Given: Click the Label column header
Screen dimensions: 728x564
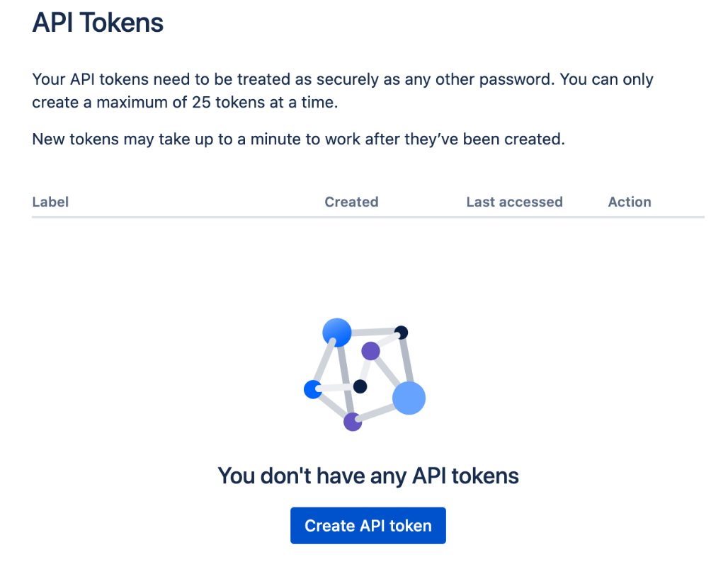Looking at the screenshot, I should 50,202.
